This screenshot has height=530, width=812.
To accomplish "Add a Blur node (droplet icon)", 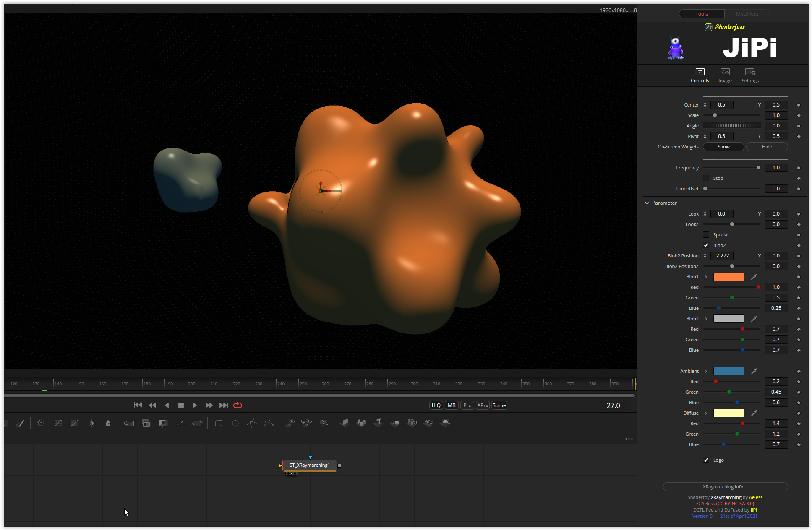I will coord(108,423).
